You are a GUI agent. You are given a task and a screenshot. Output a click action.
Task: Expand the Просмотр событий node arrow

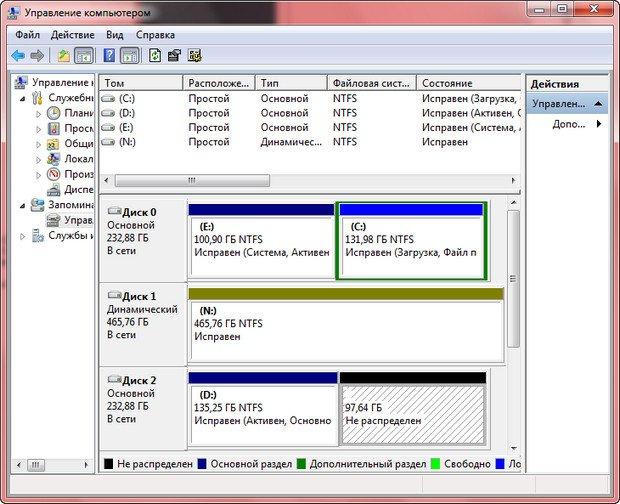click(38, 129)
